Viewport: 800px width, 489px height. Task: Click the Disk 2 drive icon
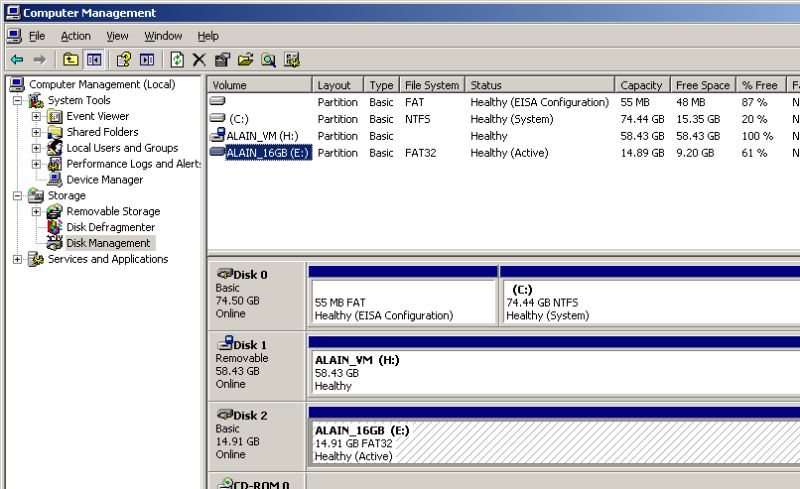click(224, 414)
